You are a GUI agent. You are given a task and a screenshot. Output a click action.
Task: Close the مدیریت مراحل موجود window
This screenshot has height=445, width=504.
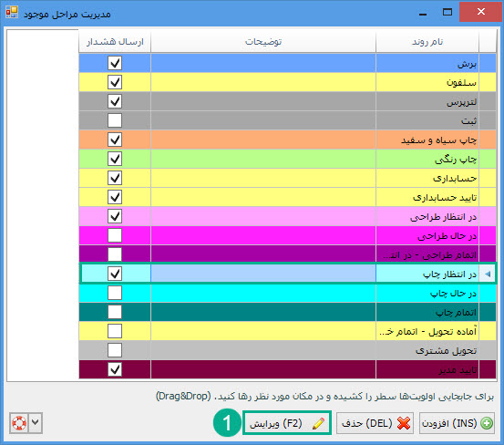[481, 12]
